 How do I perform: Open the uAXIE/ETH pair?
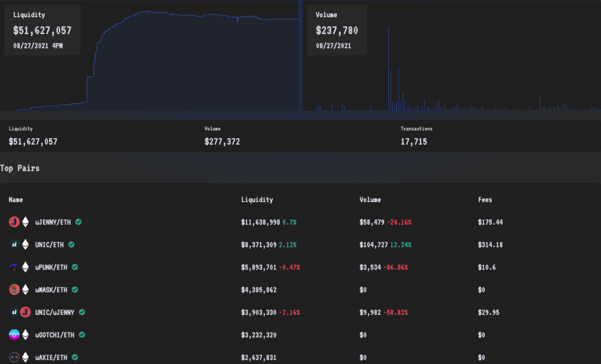click(51, 358)
